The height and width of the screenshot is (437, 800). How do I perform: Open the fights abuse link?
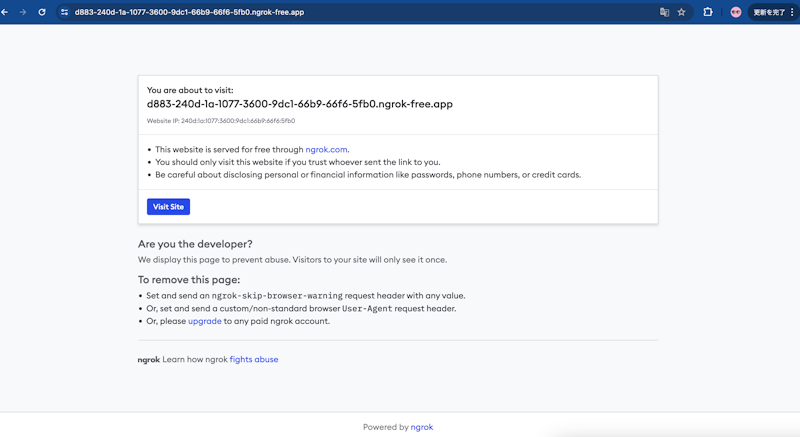click(254, 359)
